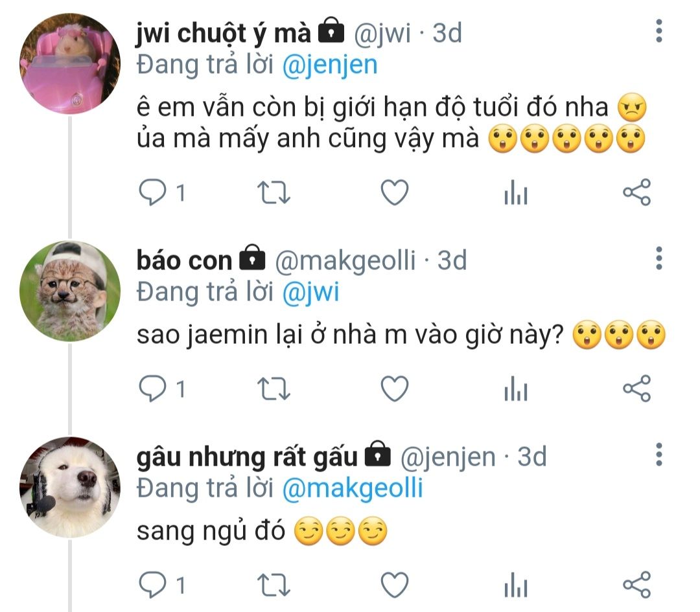
Task: Open báo con's cheetah profile picture
Action: click(70, 291)
